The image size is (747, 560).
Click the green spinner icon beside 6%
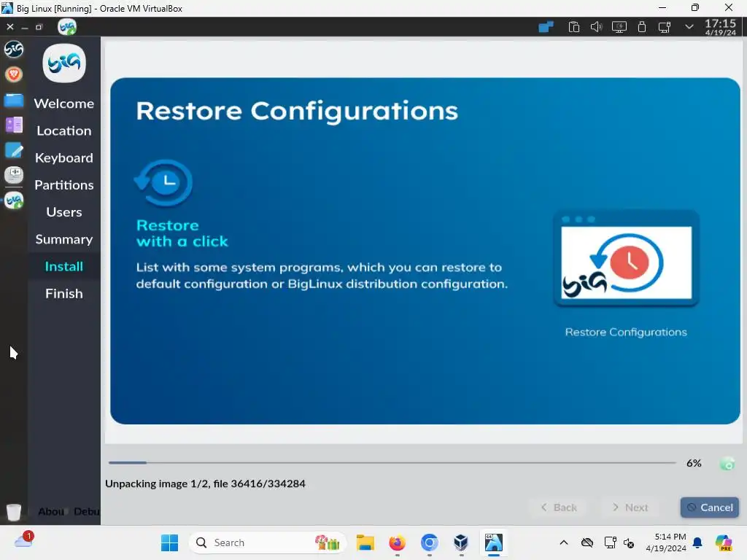[x=727, y=463]
